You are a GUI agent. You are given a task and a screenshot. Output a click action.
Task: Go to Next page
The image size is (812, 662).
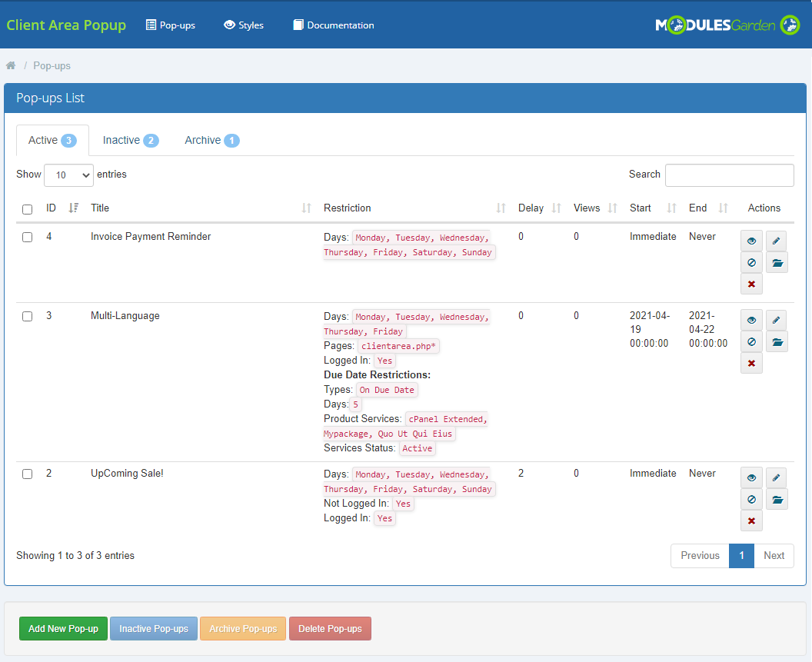tap(774, 555)
